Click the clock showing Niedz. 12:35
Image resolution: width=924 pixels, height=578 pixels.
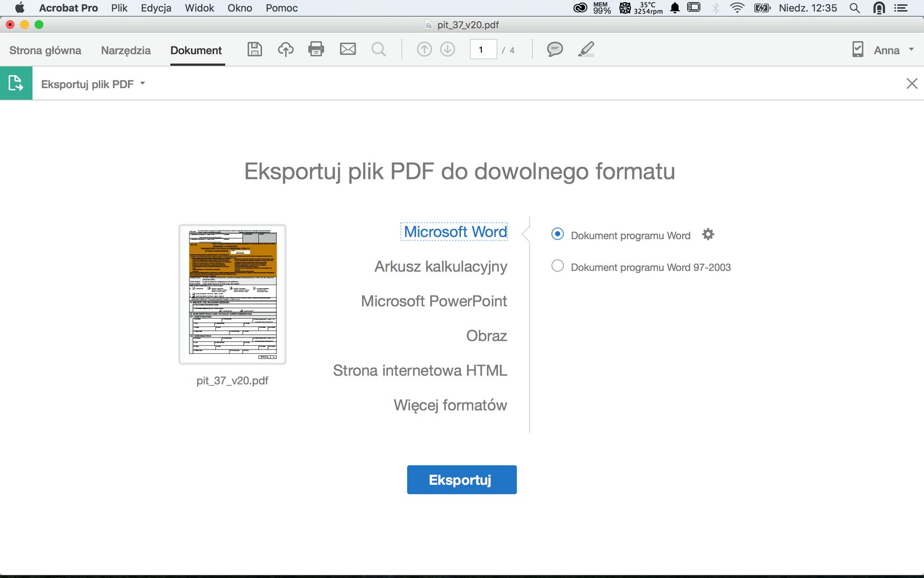(807, 8)
